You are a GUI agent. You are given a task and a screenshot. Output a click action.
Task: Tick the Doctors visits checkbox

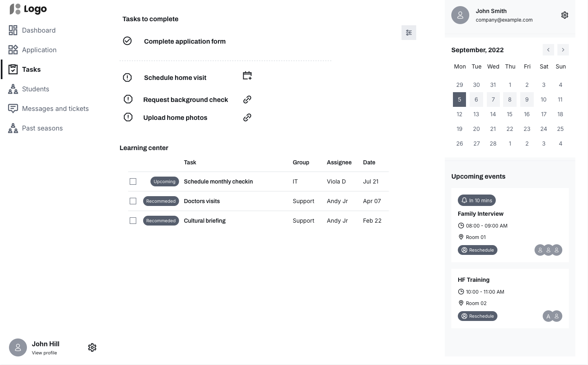[133, 201]
